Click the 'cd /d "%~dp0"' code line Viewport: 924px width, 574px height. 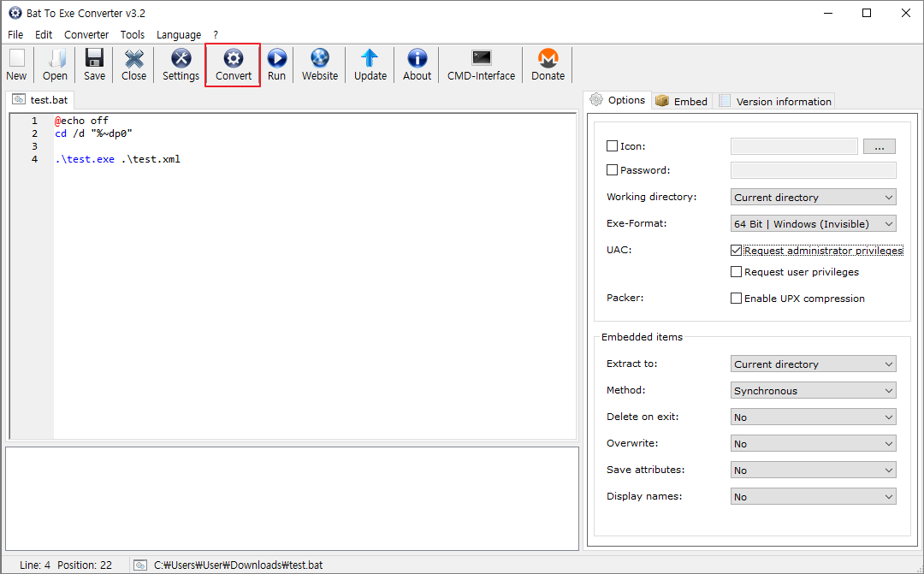[94, 133]
